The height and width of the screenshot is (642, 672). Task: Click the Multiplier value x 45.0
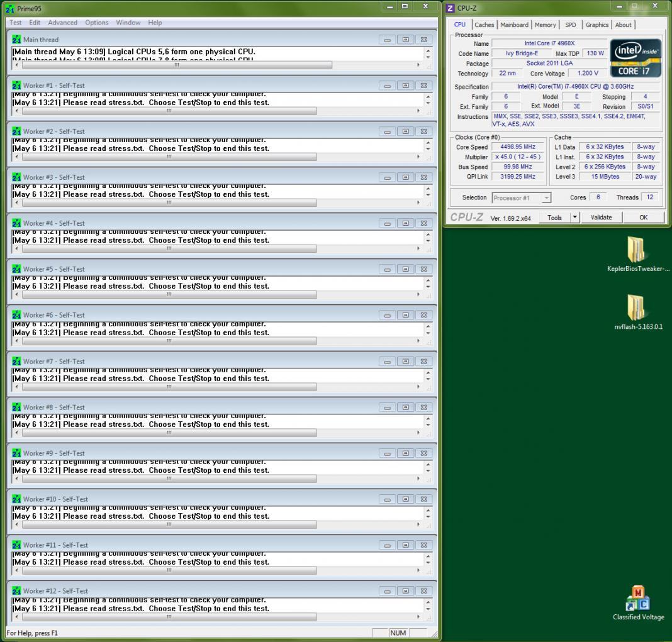[x=518, y=157]
